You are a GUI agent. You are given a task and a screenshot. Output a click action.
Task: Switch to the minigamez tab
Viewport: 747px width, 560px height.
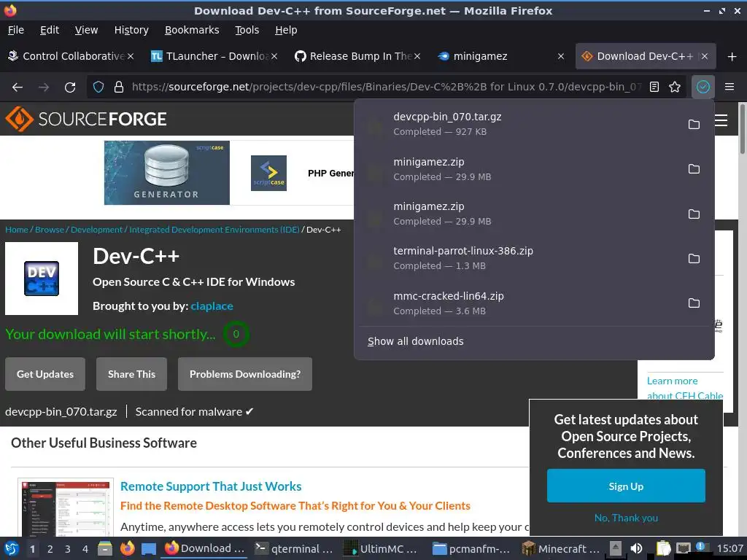(500, 56)
